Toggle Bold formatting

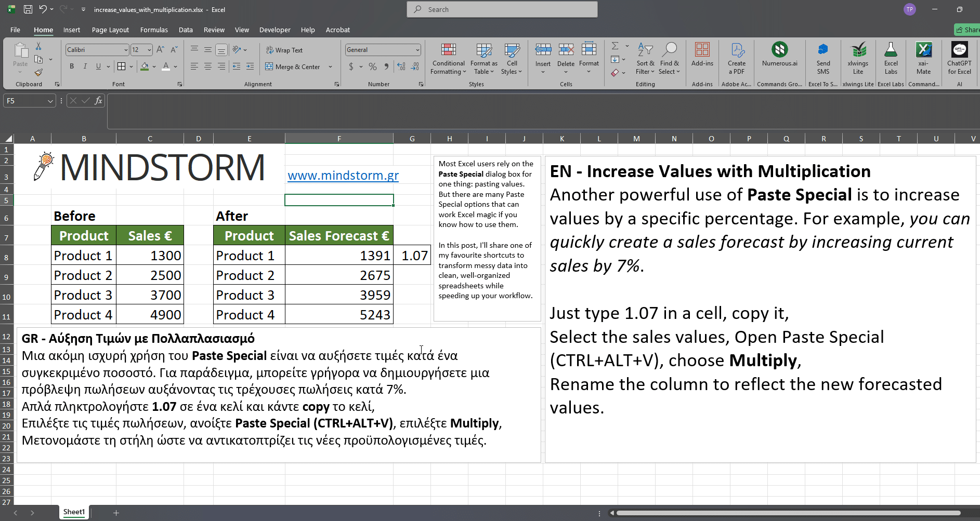72,66
